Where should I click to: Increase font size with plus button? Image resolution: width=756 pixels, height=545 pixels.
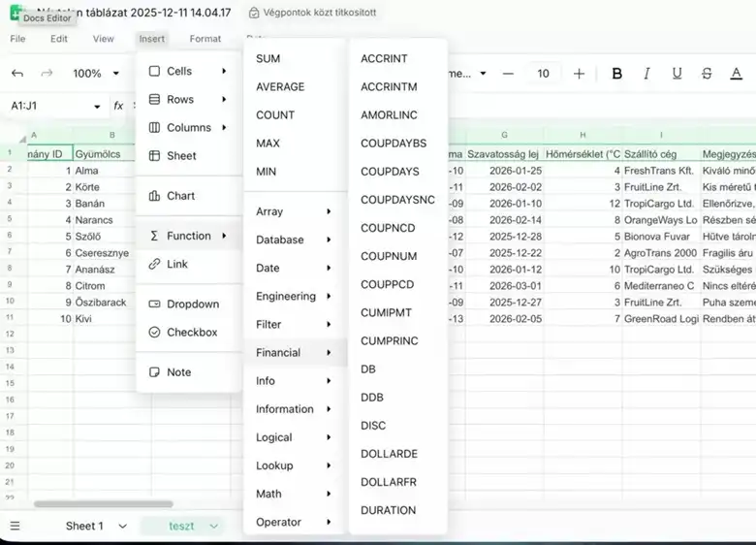click(x=579, y=74)
